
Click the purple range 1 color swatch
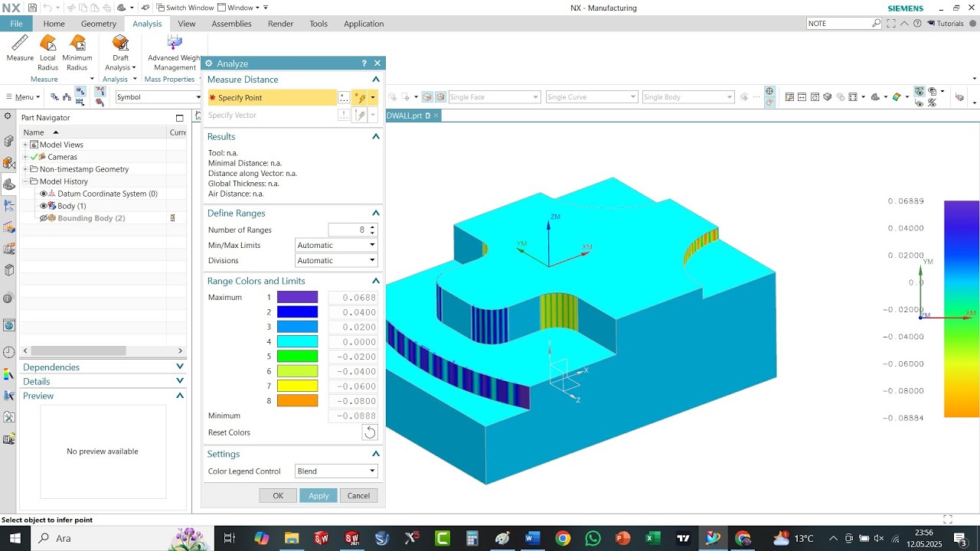[x=297, y=297]
